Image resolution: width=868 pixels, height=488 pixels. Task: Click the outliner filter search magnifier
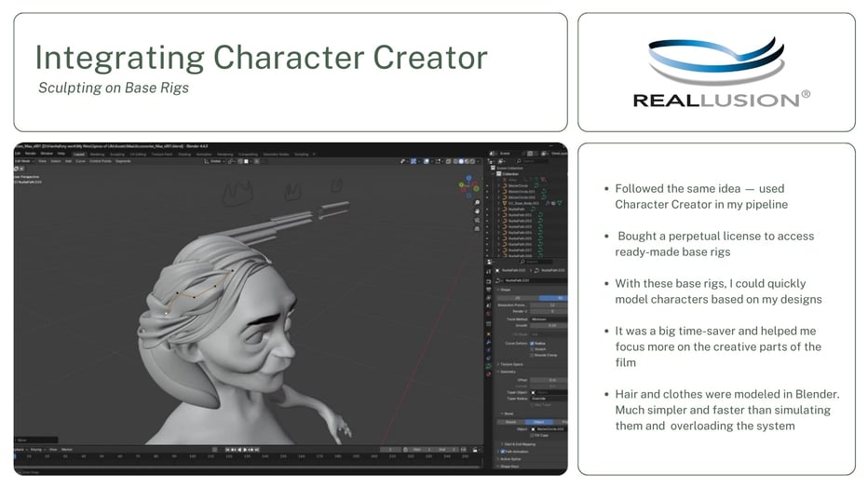pos(519,161)
